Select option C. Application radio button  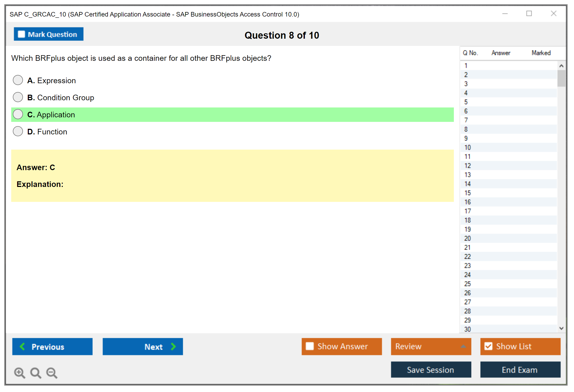coord(18,114)
